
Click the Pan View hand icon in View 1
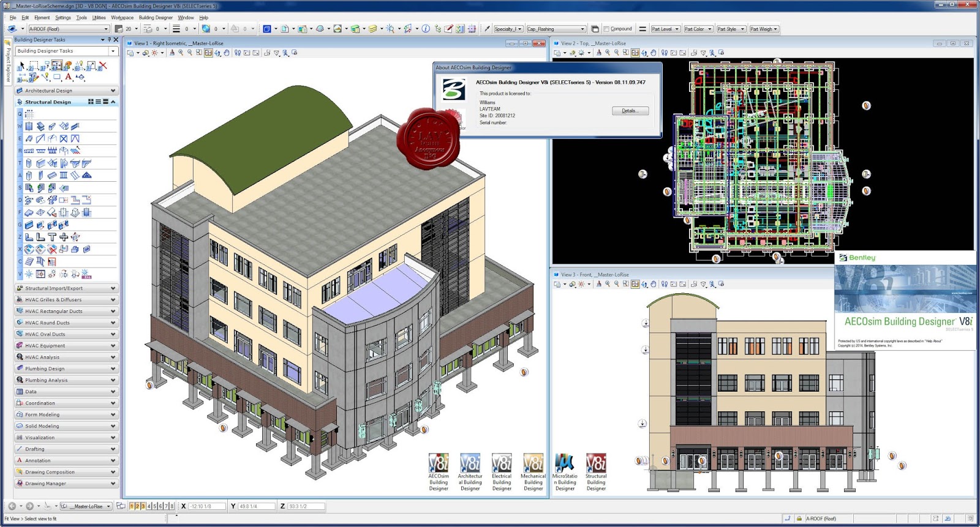pos(227,53)
